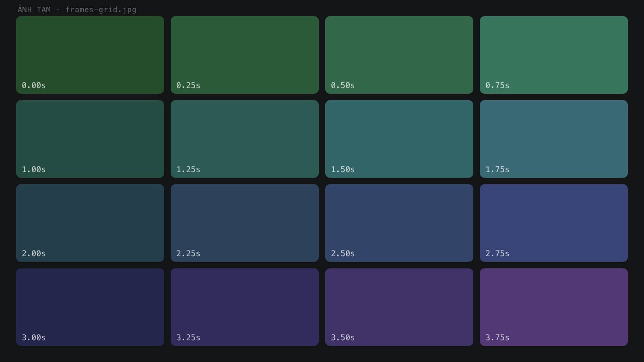Click the 0.50s frame thumbnail
The image size is (644, 362).
[x=399, y=55]
